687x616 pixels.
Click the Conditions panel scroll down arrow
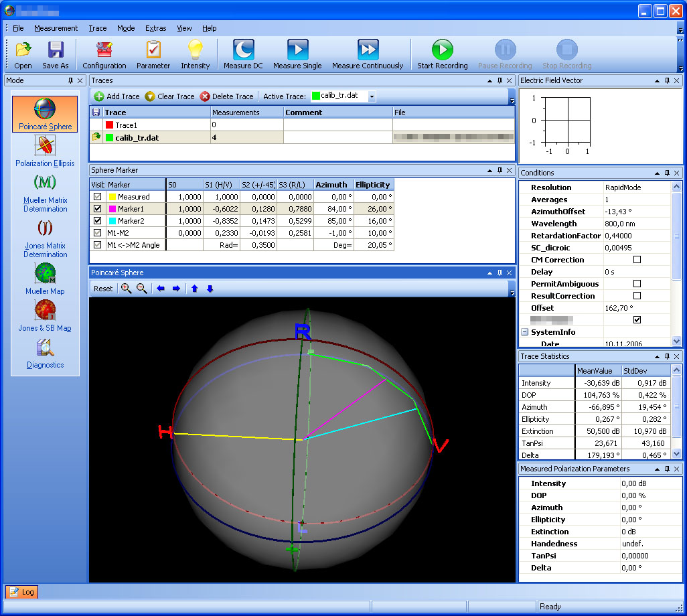(676, 340)
